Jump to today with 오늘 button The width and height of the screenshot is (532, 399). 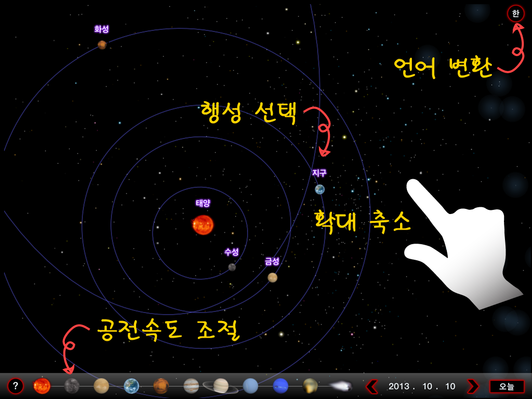point(507,386)
